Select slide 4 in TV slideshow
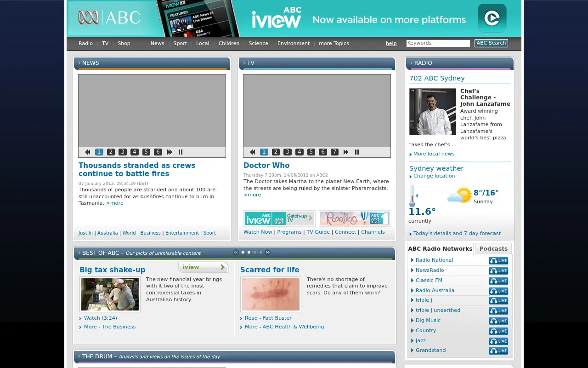 (300, 152)
